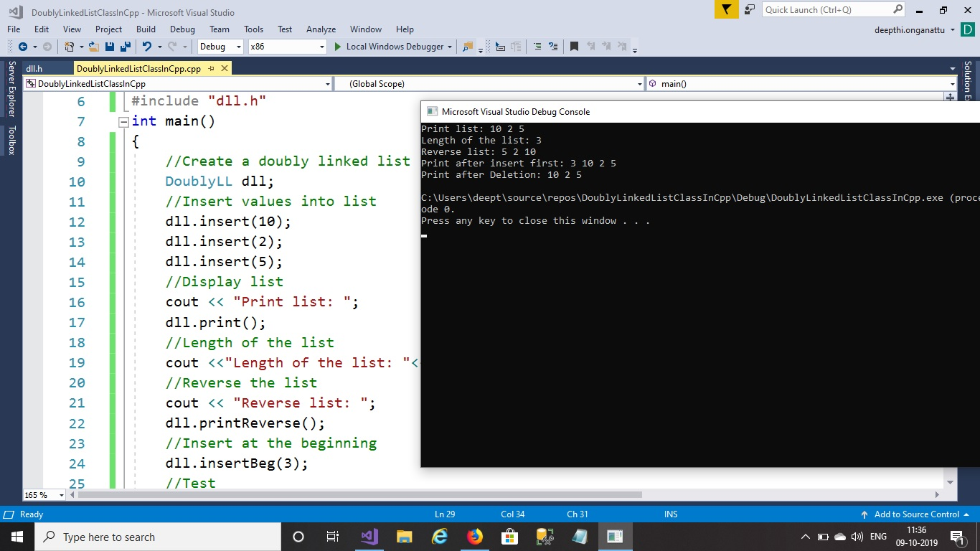Click the Find in Files toolbar icon
The width and height of the screenshot is (980, 551).
tap(468, 47)
